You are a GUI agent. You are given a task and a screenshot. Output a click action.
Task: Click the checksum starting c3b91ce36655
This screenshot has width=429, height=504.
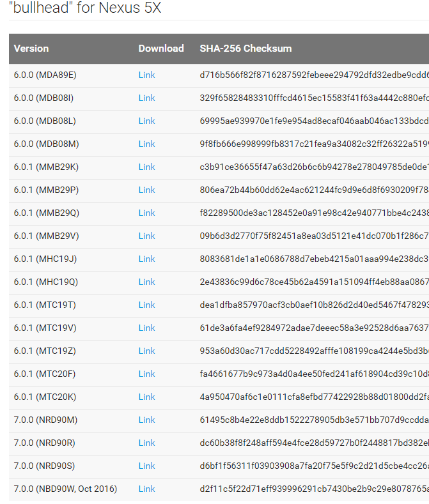tap(315, 167)
